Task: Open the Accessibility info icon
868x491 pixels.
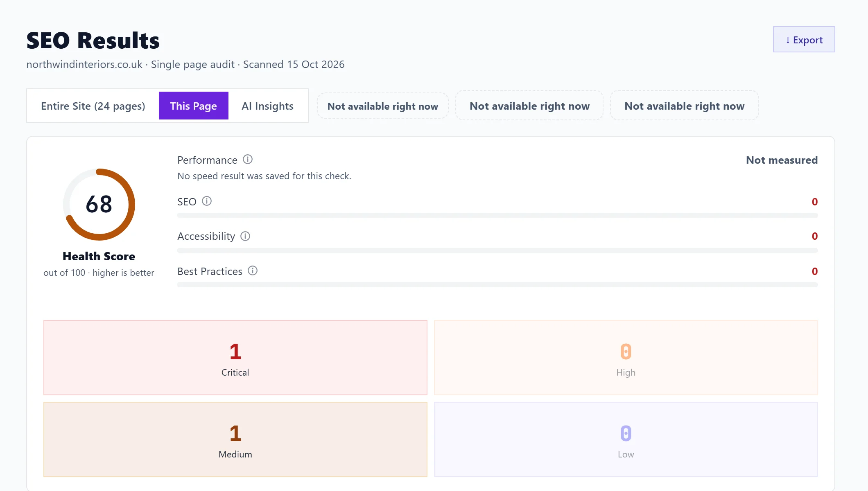Action: tap(245, 236)
